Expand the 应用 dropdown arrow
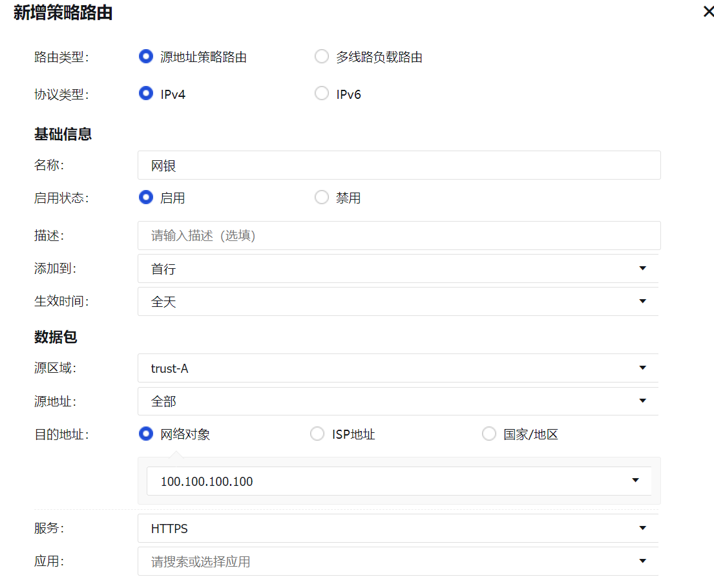The image size is (714, 588). [642, 562]
